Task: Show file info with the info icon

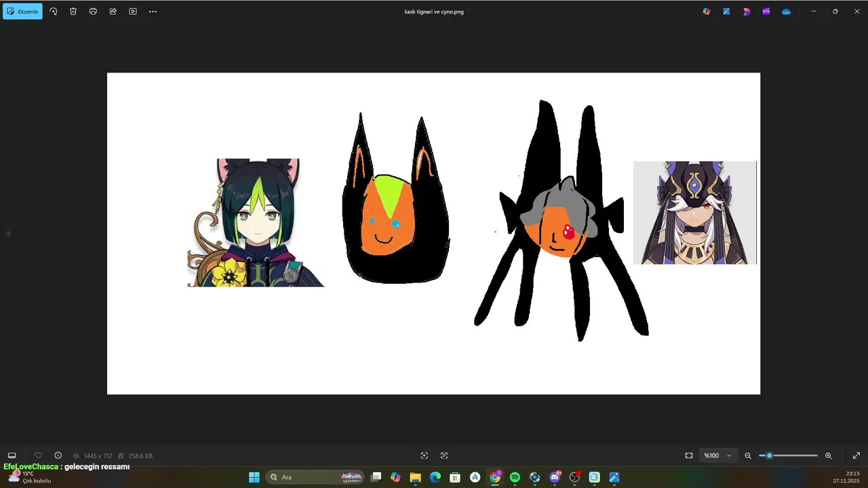Action: click(58, 455)
